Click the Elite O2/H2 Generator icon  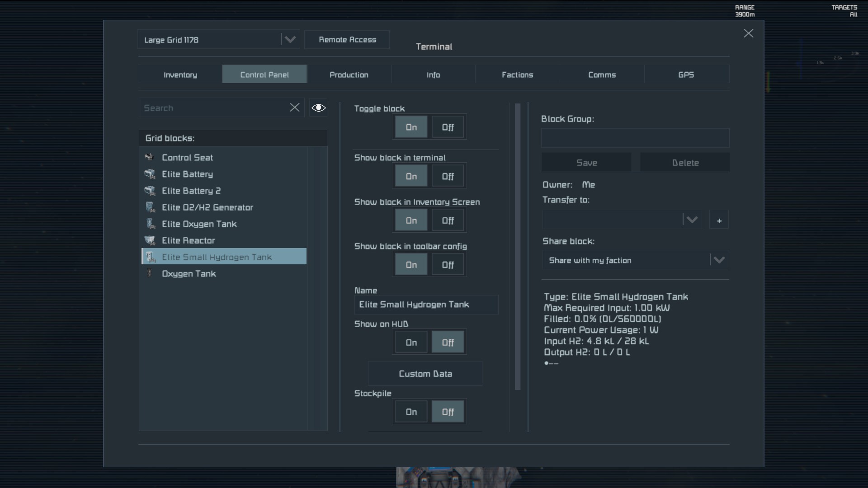click(x=150, y=207)
